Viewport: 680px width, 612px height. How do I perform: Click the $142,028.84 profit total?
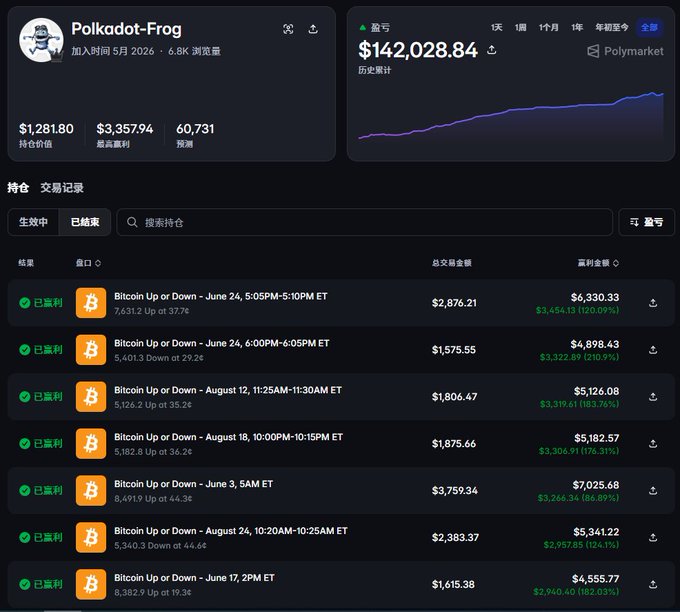[x=418, y=50]
